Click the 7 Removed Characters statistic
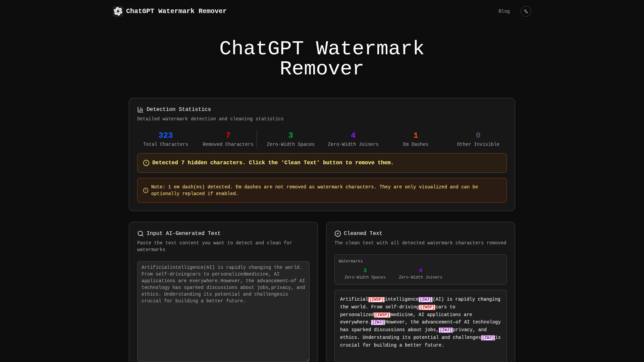The width and height of the screenshot is (644, 362). pyautogui.click(x=228, y=135)
